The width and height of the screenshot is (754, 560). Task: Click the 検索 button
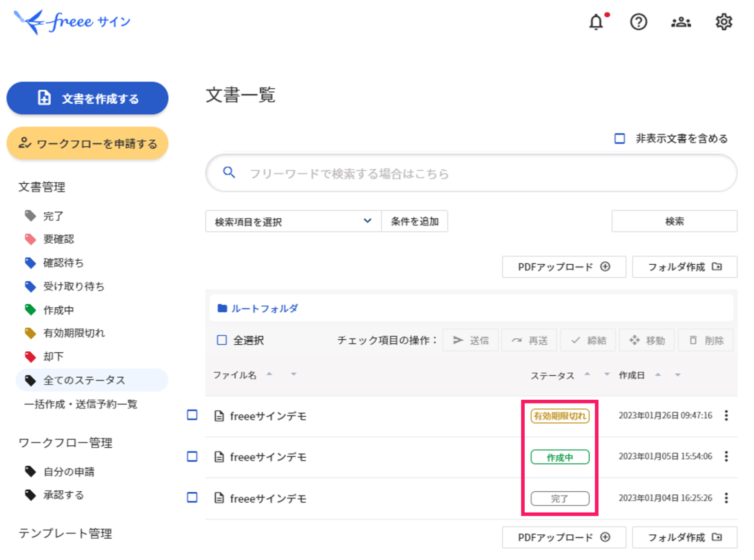click(674, 221)
